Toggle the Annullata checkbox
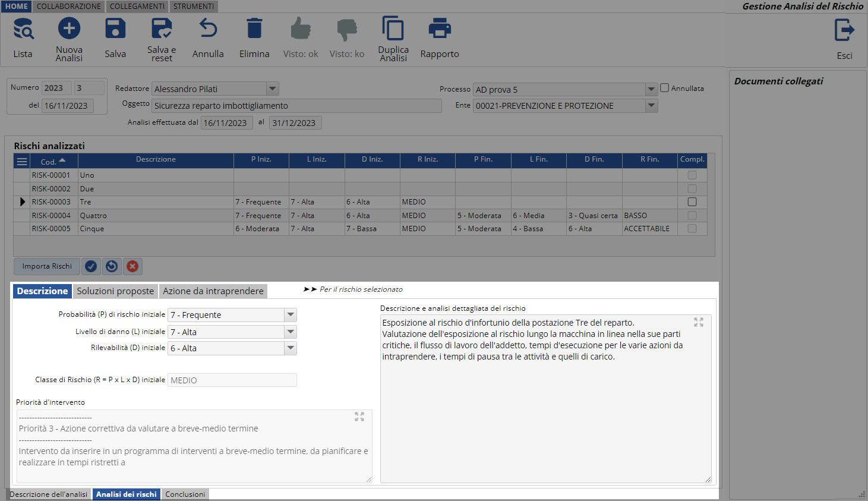The width and height of the screenshot is (868, 501). click(x=665, y=88)
